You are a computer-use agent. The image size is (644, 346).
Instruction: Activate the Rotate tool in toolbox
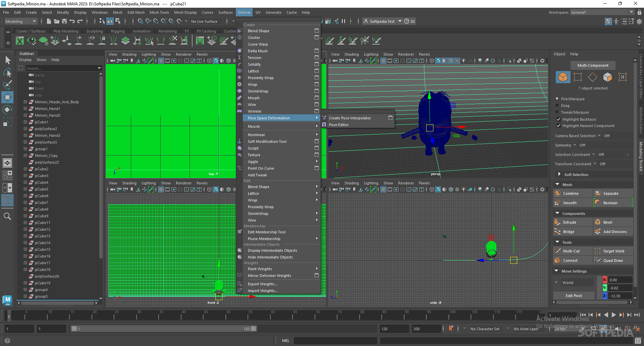click(x=7, y=110)
